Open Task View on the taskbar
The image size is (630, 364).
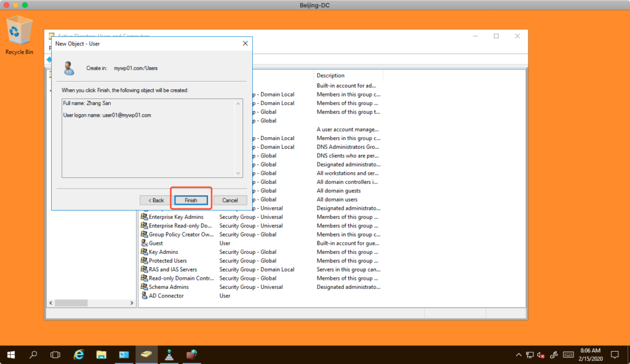pyautogui.click(x=55, y=355)
